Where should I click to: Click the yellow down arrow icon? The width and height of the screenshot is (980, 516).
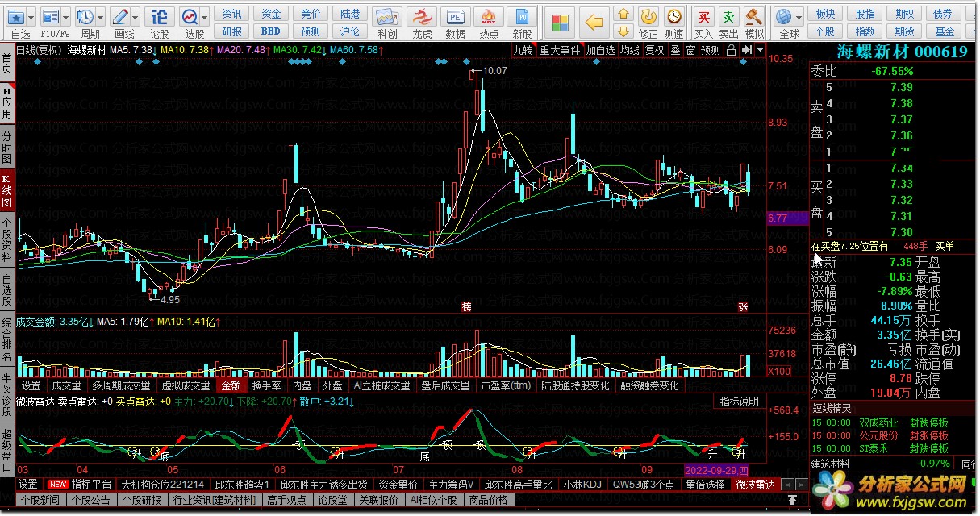pyautogui.click(x=623, y=33)
